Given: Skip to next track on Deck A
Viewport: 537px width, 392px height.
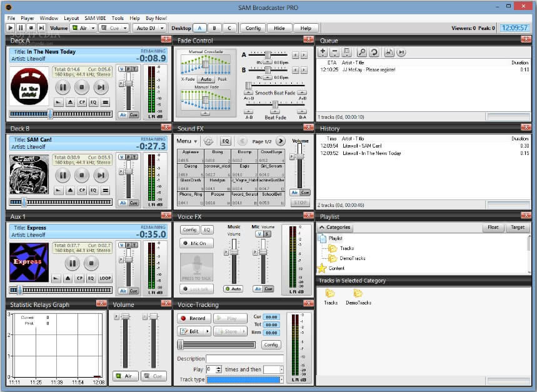Looking at the screenshot, I should coord(101,87).
